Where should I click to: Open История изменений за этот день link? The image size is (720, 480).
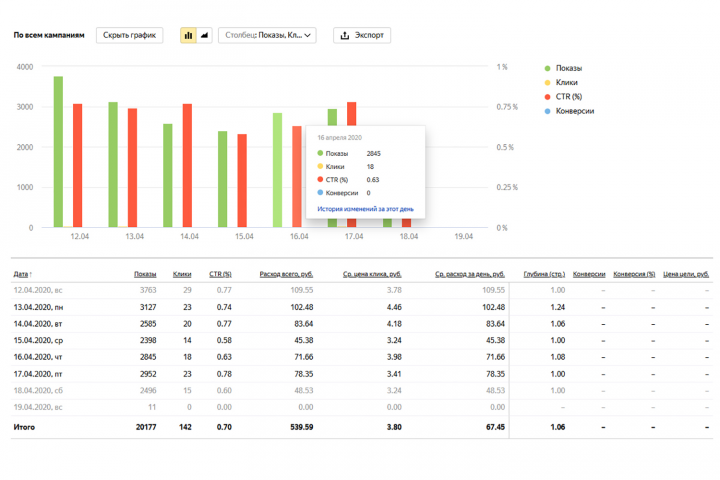tap(365, 209)
